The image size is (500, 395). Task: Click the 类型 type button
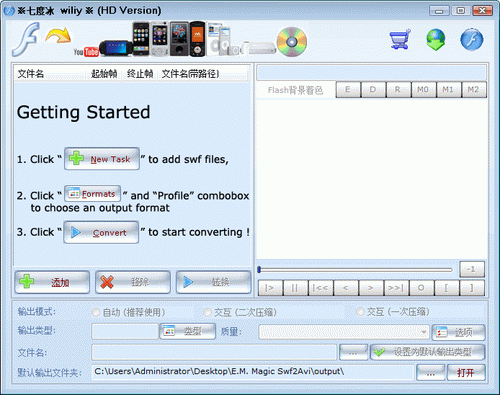click(x=188, y=331)
